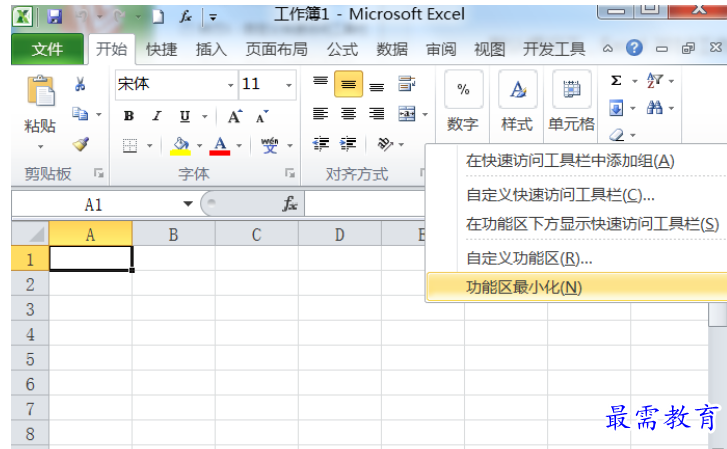Increase font size with the large A

click(x=235, y=116)
